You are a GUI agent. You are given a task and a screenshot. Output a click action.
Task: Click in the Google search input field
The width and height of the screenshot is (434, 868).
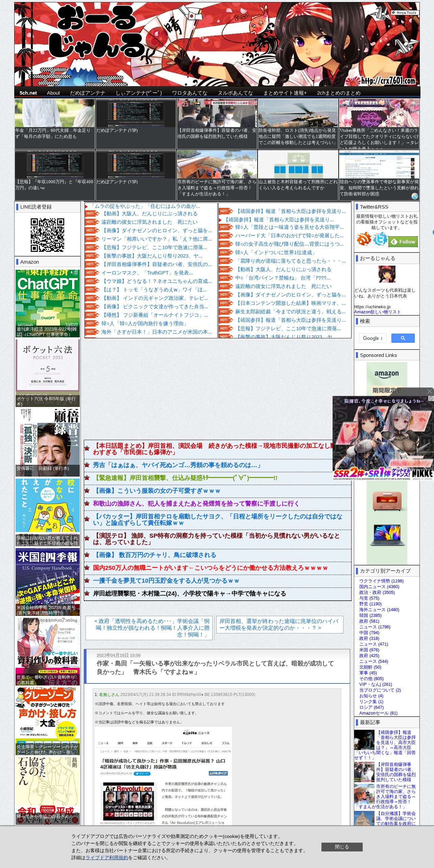pos(372,338)
